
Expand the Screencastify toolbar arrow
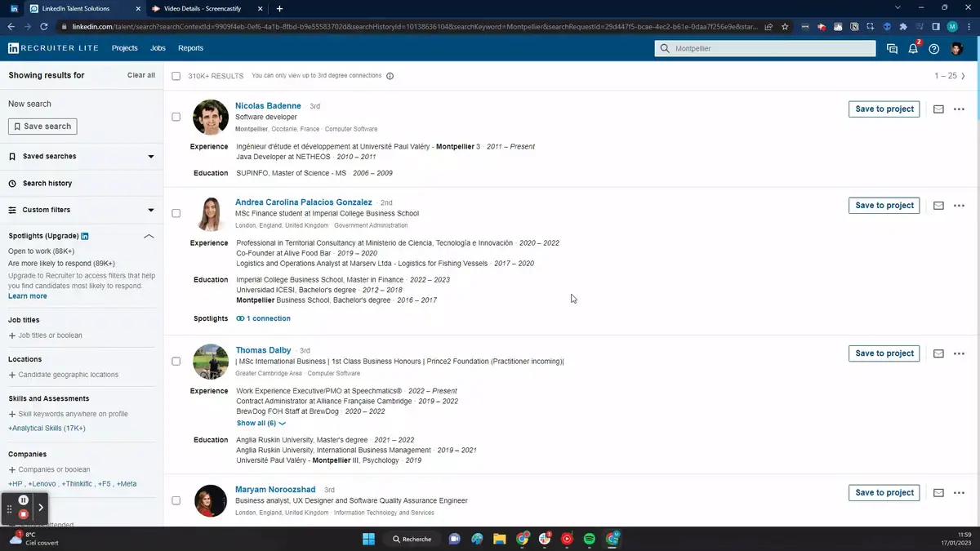pyautogui.click(x=41, y=507)
